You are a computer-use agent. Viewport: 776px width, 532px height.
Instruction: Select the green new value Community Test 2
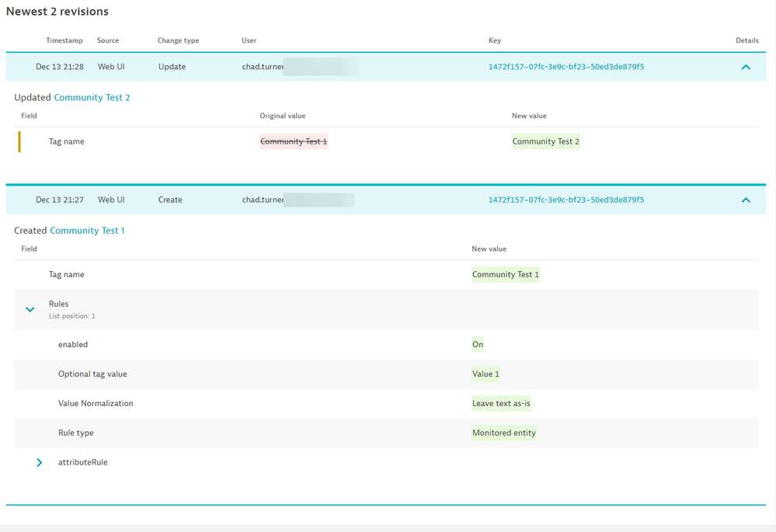(x=545, y=141)
